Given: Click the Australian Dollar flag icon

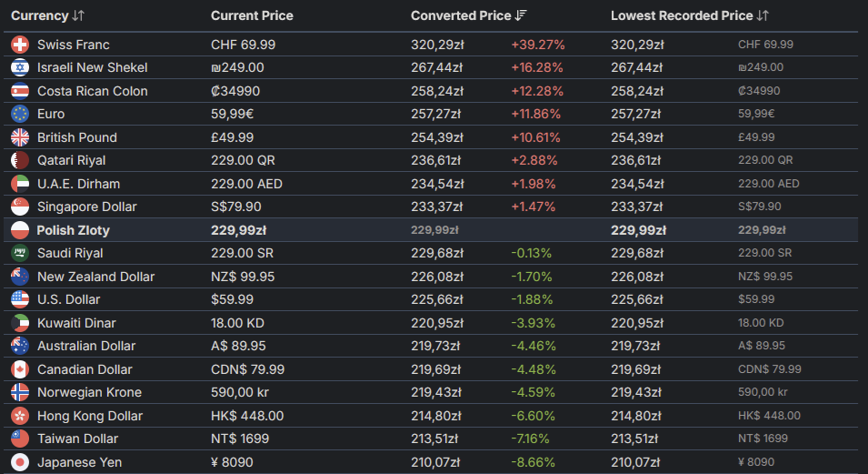Looking at the screenshot, I should coord(20,346).
